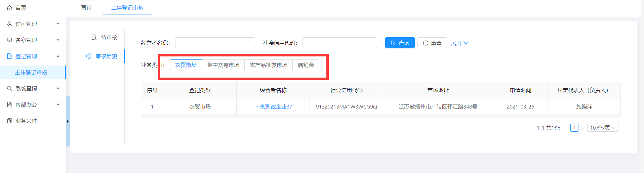Select 集中交易市场 business type
This screenshot has width=644, height=173.
tap(223, 65)
